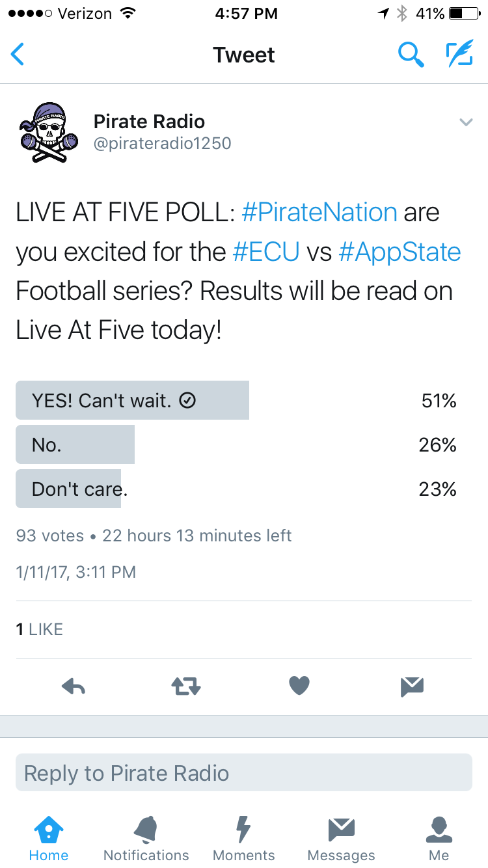Viewport: 488px width, 868px height.
Task: Retweet the Pirate Radio poll
Action: 186,685
